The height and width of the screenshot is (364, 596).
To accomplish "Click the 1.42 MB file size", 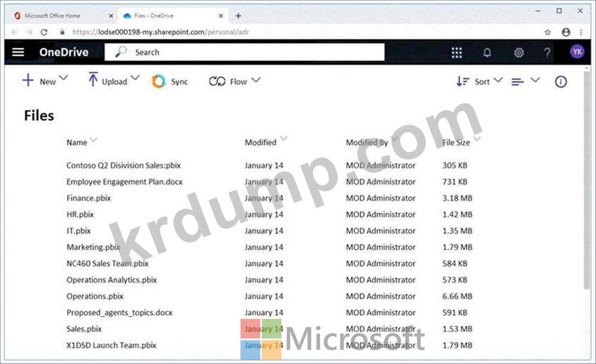I will click(457, 214).
